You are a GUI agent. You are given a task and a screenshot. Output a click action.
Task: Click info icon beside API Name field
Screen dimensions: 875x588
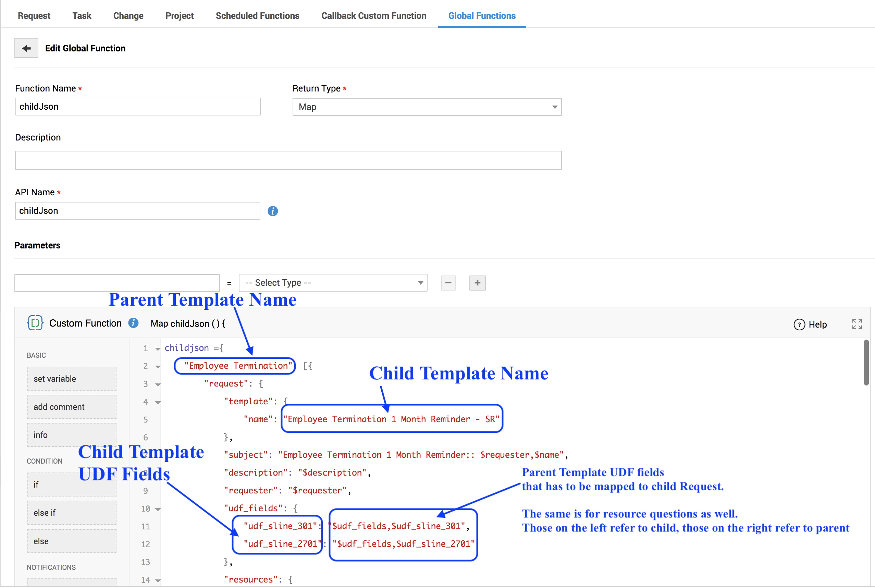click(273, 211)
